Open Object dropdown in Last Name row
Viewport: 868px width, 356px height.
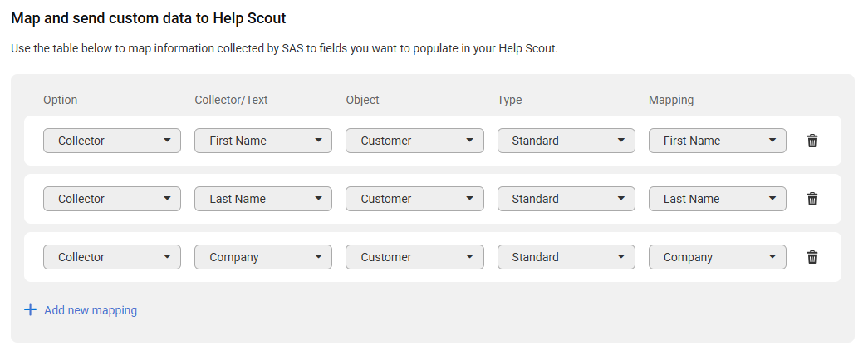pos(414,199)
